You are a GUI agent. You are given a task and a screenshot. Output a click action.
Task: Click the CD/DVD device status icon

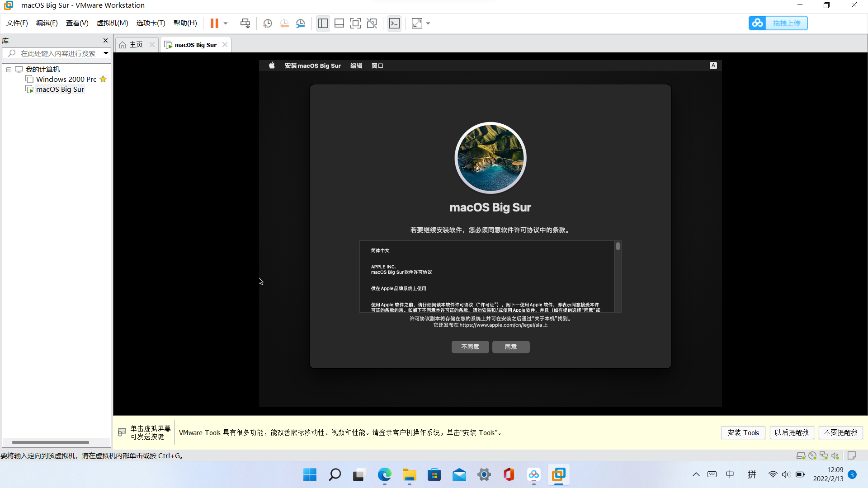click(812, 455)
